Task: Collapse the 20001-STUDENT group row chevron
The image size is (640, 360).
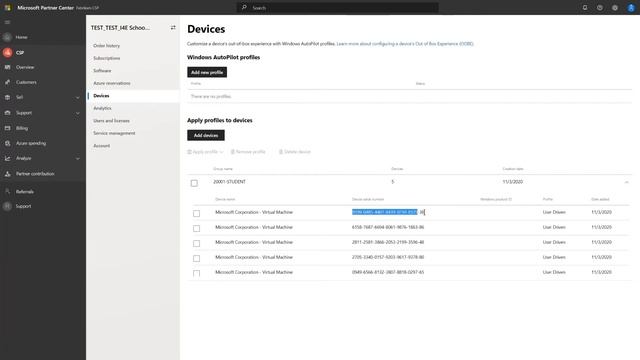Action: tap(627, 182)
